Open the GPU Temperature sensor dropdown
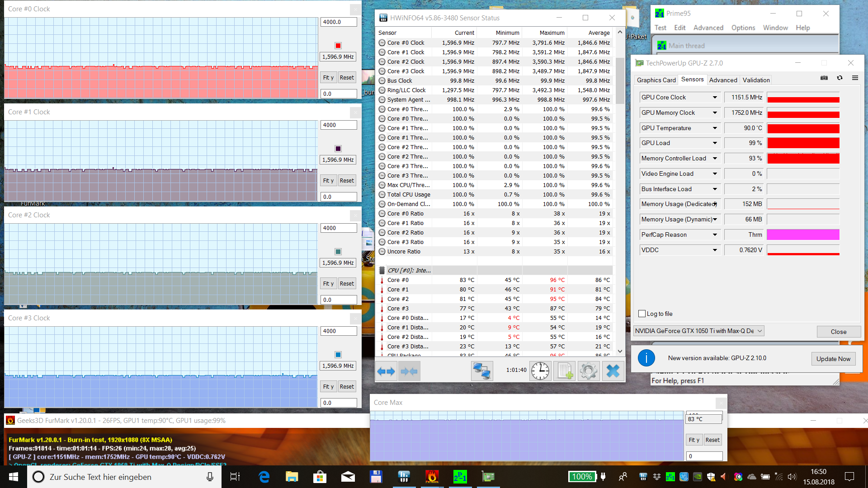868x488 pixels. (x=715, y=128)
